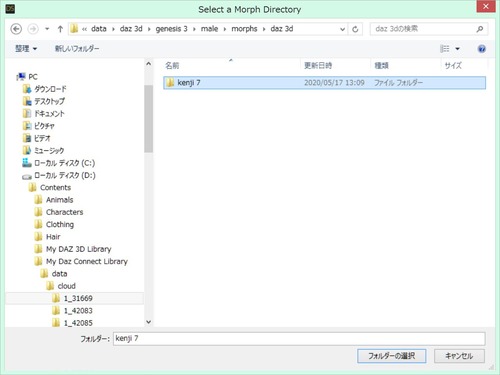500x375 pixels.
Task: Expand the address bar history dropdown
Action: tap(342, 29)
